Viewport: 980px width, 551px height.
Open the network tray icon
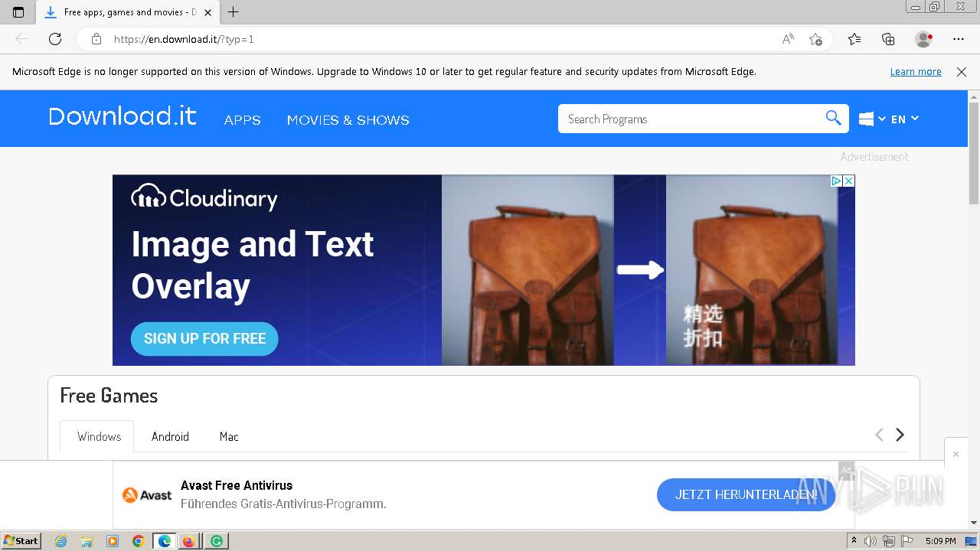(x=889, y=541)
